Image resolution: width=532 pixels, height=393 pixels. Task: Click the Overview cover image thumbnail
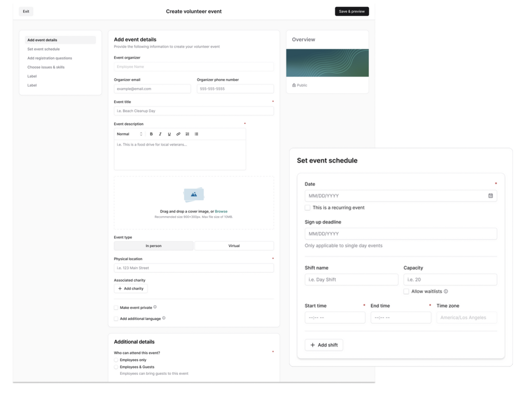[x=327, y=63]
